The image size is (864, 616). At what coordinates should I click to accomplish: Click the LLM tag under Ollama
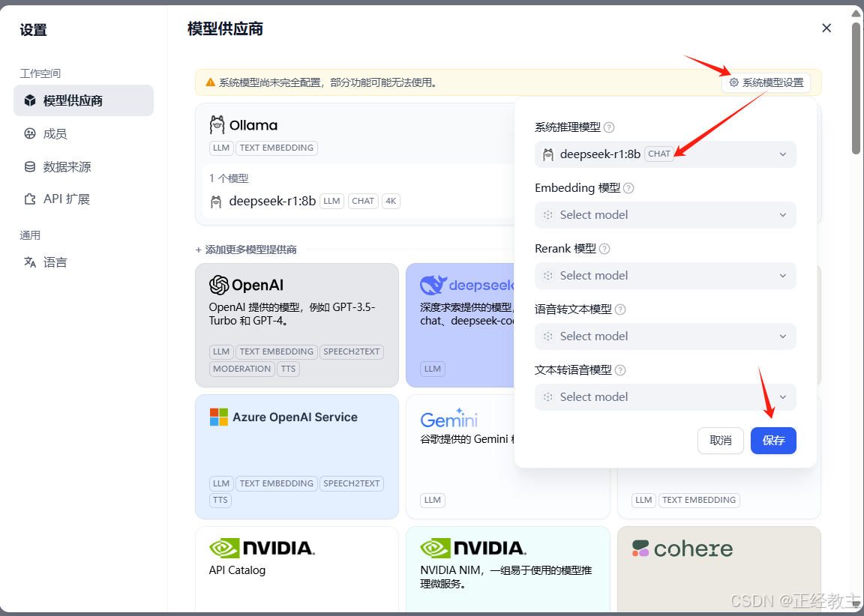(221, 148)
